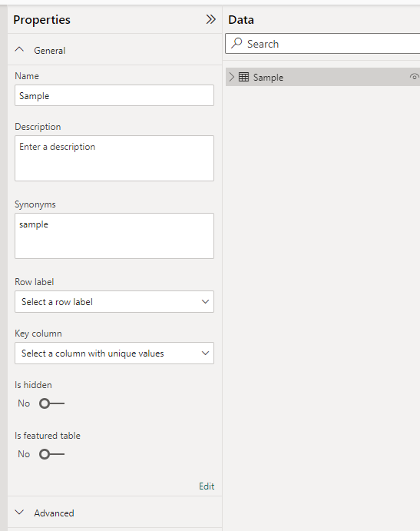
Task: Select the Sample table name in Data pane
Action: pyautogui.click(x=268, y=77)
